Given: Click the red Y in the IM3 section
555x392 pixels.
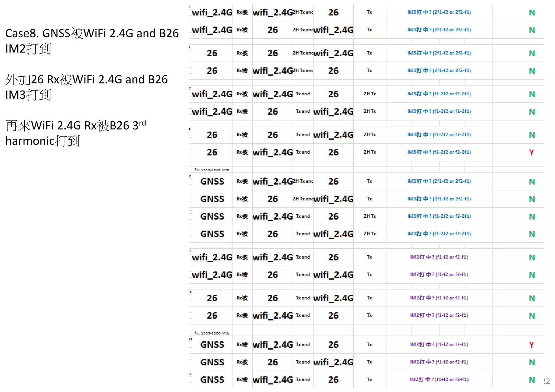Looking at the screenshot, I should pos(531,153).
